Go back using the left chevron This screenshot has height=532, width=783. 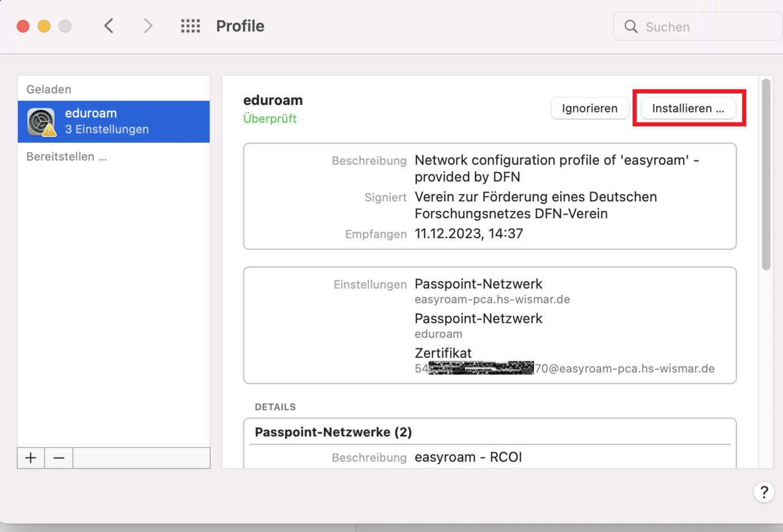(109, 26)
